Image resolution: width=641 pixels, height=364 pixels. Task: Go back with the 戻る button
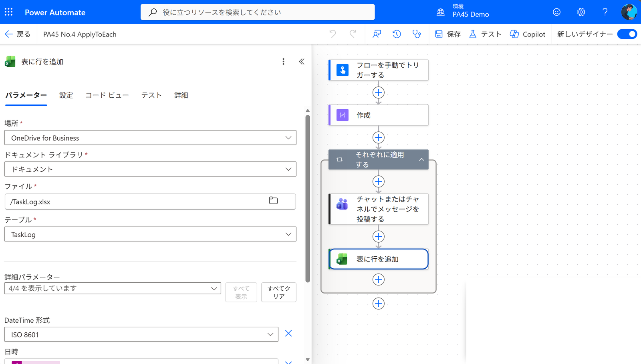18,34
